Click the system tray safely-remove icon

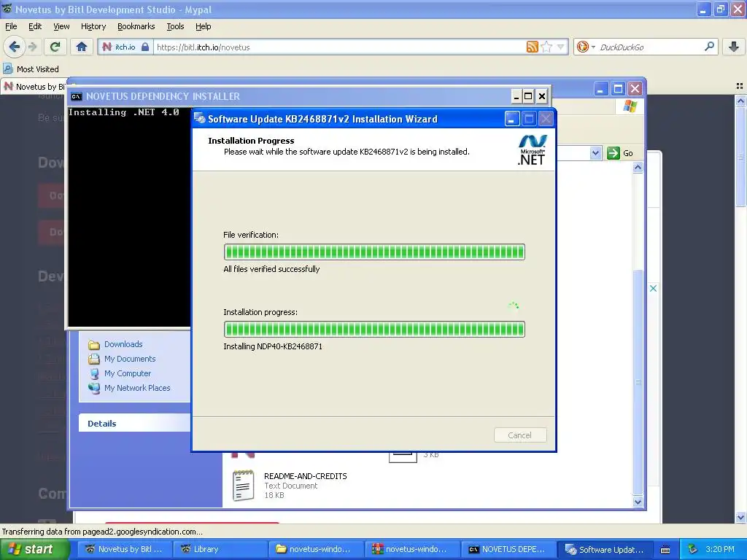692,549
